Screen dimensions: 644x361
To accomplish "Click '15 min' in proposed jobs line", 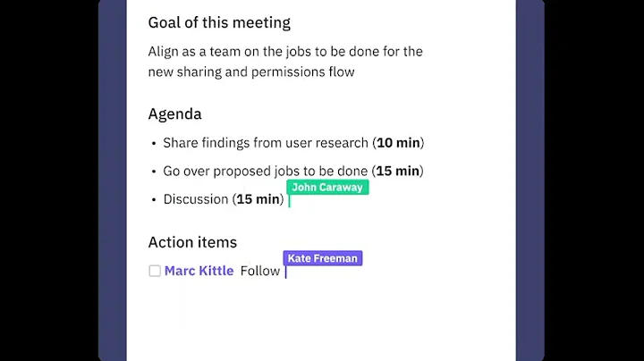I will click(x=397, y=171).
